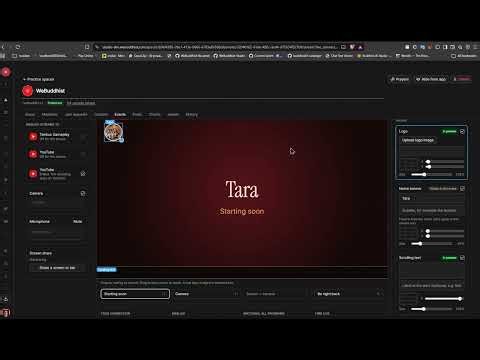Click the red icon of the first destination row
The height and width of the screenshot is (360, 480).
pos(33,136)
